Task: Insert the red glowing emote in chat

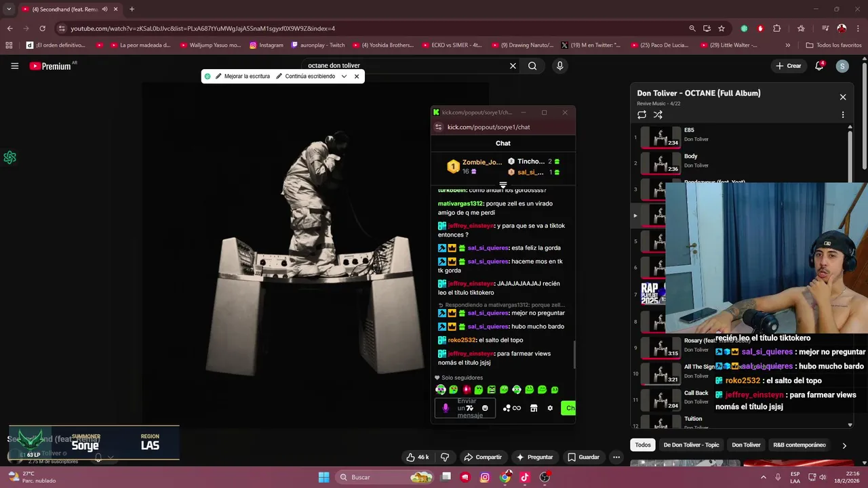Action: tap(467, 390)
